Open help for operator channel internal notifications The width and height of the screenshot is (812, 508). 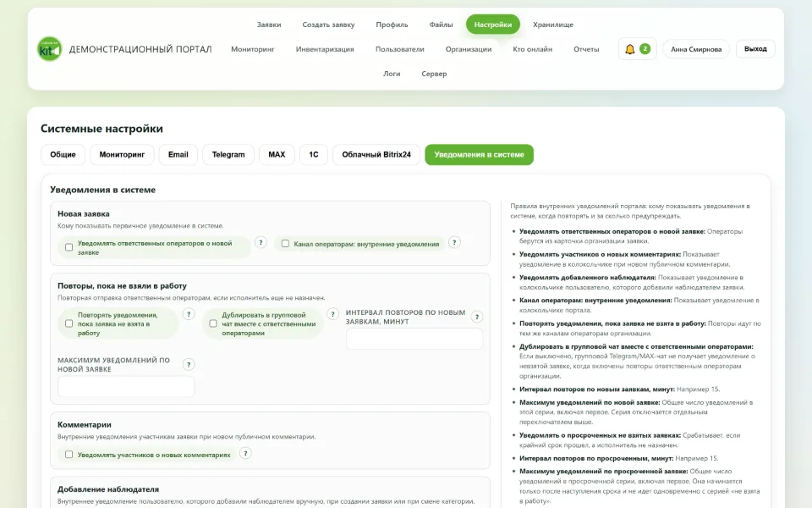(x=454, y=243)
